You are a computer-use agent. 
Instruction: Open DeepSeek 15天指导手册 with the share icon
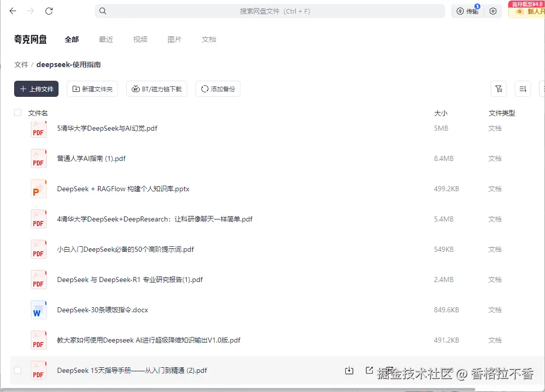pyautogui.click(x=369, y=370)
